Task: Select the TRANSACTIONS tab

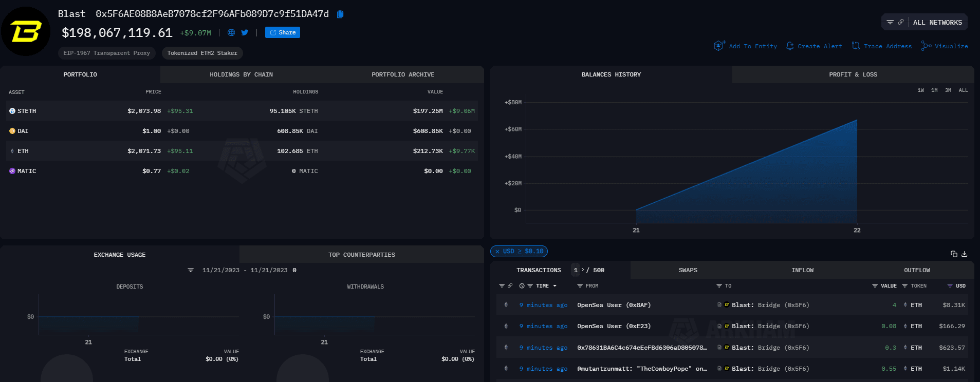Action: (539, 270)
